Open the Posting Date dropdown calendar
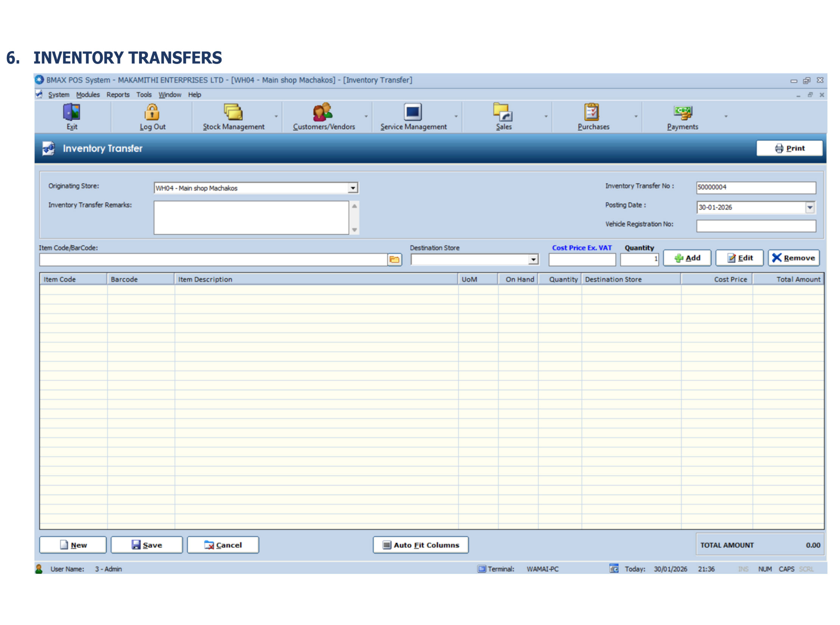The image size is (840, 625). coord(809,207)
